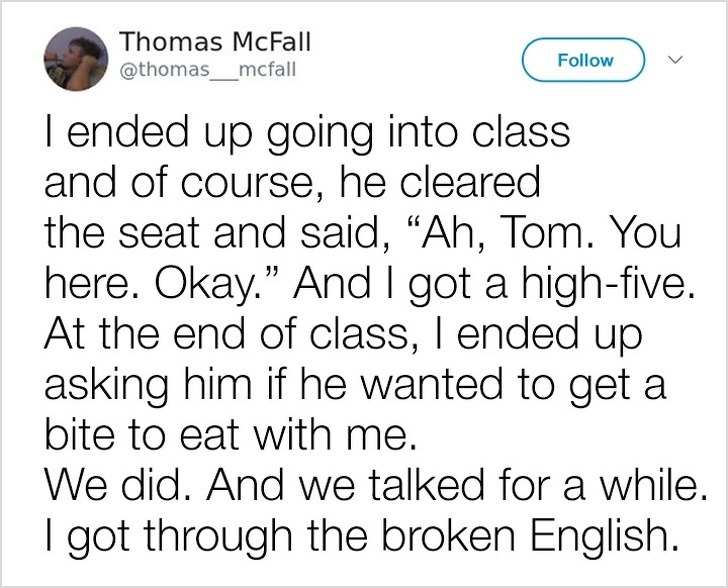Viewport: 728px width, 588px height.
Task: Open the Thomas McFall display name link
Action: point(215,42)
